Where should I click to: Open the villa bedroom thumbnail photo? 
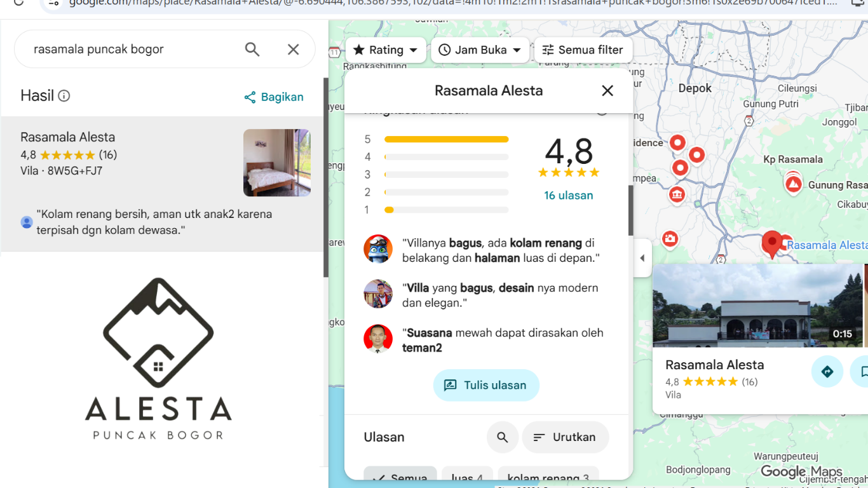pyautogui.click(x=276, y=163)
